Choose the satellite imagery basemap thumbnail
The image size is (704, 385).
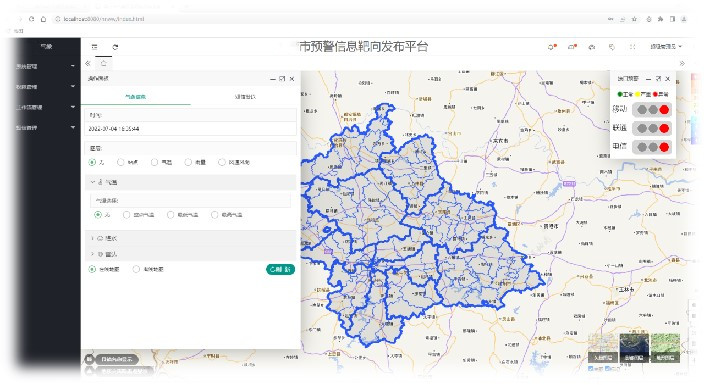coord(634,348)
